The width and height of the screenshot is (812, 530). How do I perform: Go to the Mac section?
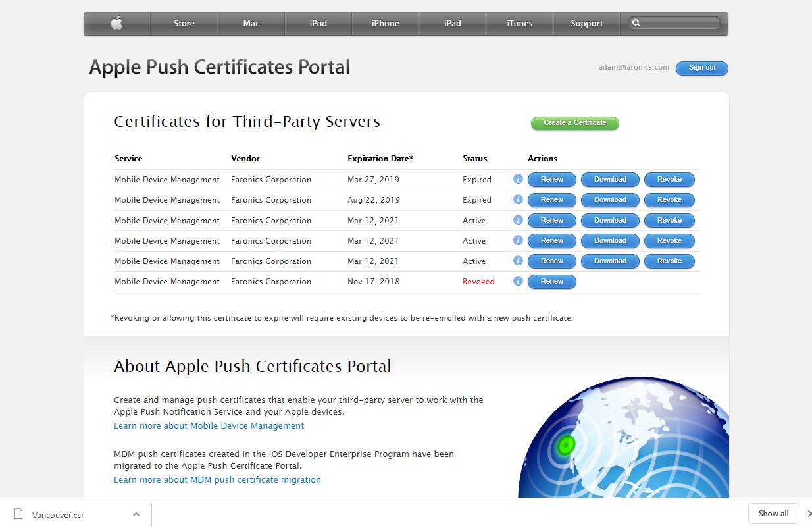[251, 24]
